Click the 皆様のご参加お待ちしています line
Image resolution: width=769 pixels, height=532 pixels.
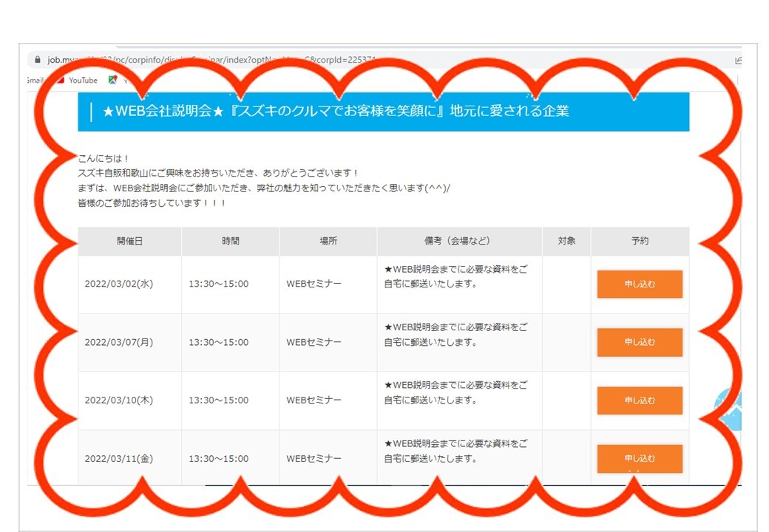152,203
